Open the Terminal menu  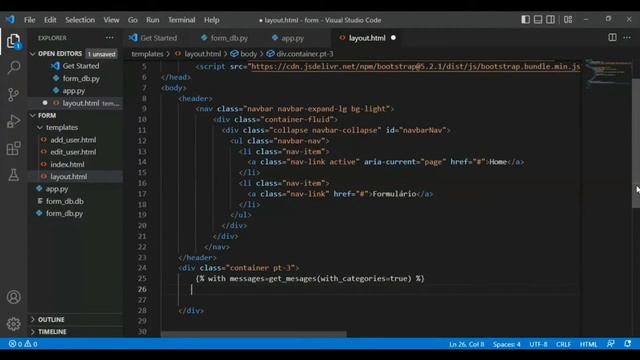pos(182,20)
